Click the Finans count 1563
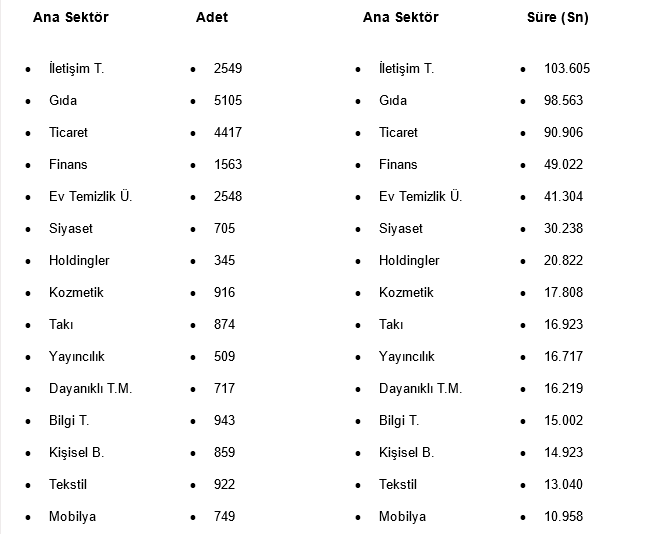661x534 pixels. 228,165
